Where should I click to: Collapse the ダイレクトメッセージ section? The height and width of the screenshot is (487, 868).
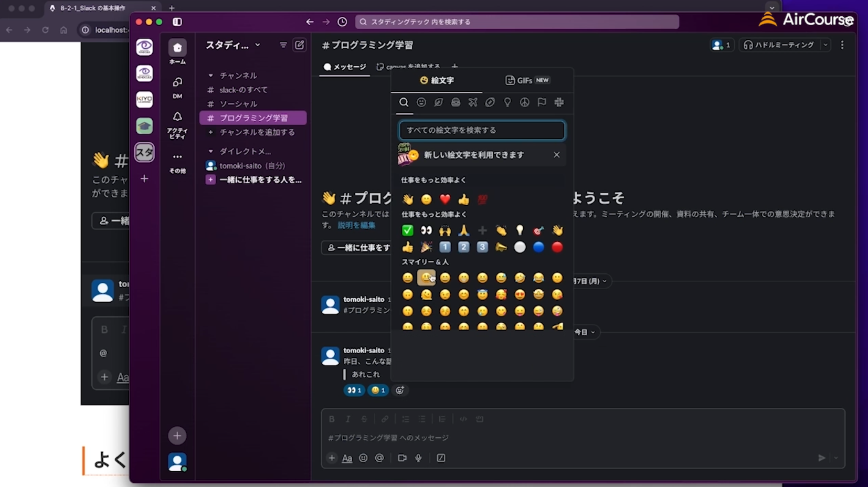pyautogui.click(x=211, y=151)
